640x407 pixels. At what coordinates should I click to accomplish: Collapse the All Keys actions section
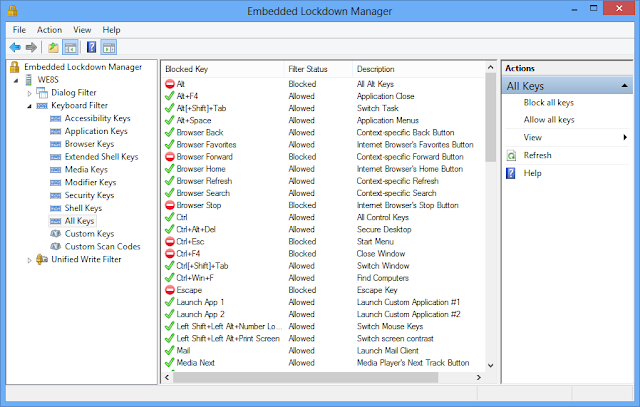point(624,86)
